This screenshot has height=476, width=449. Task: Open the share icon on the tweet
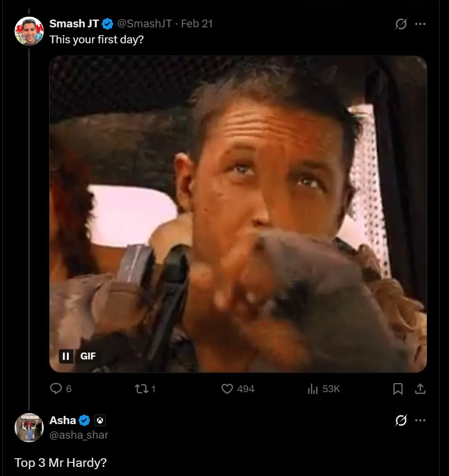[421, 389]
